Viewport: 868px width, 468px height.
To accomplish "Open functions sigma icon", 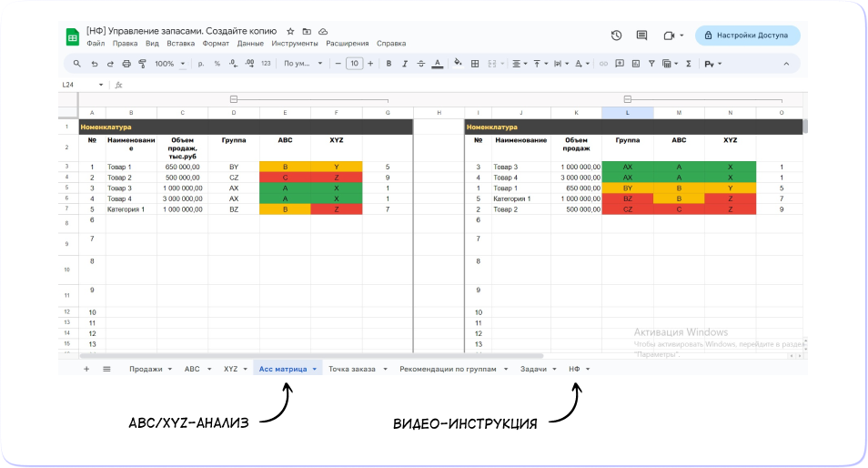I will 688,64.
